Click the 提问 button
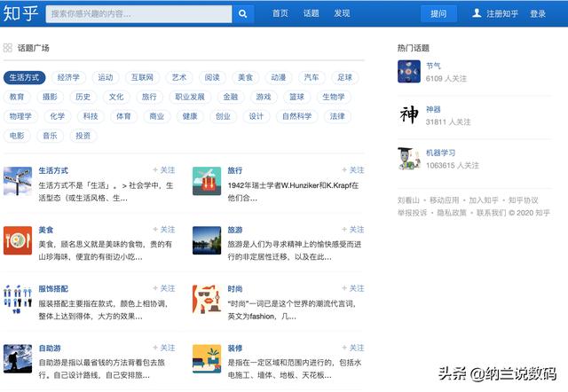568x392 pixels. pos(438,14)
